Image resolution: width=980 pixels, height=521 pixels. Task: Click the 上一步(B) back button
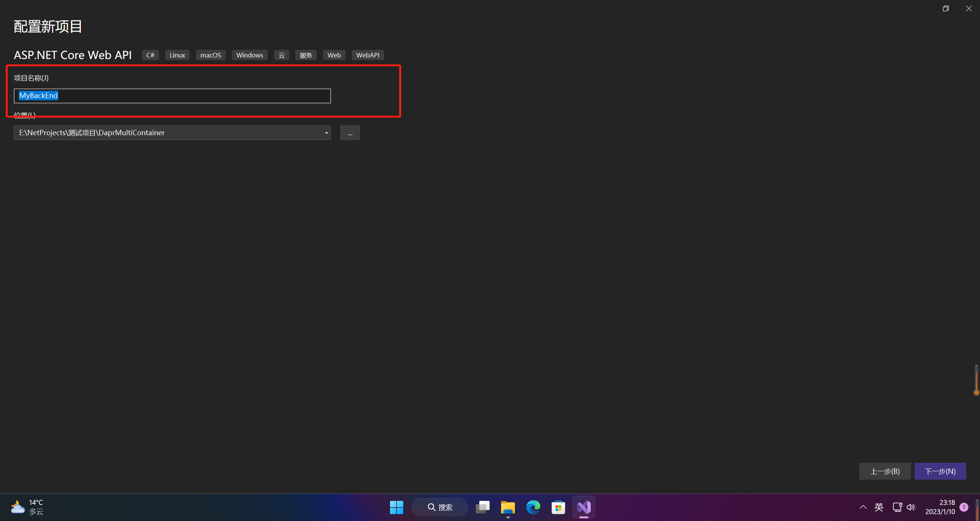[885, 471]
